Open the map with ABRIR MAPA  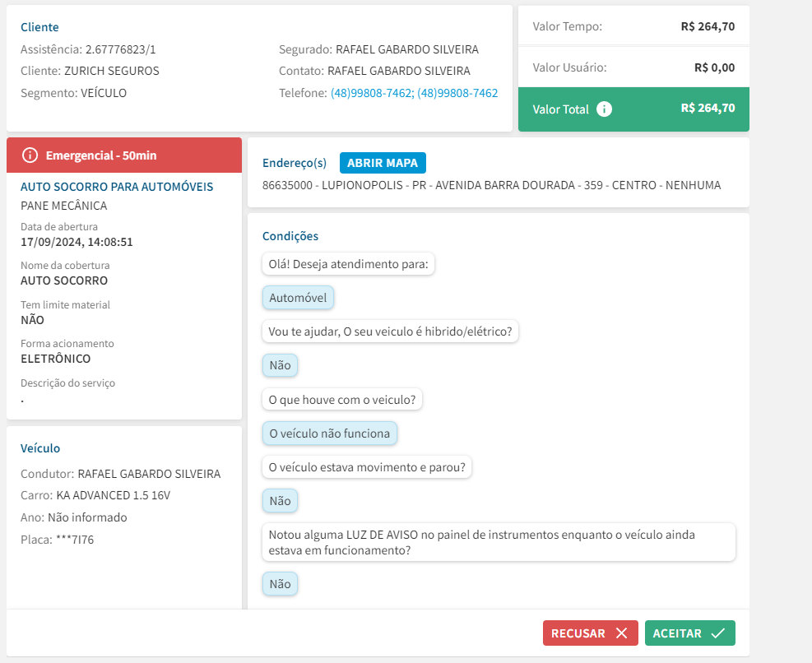[383, 163]
